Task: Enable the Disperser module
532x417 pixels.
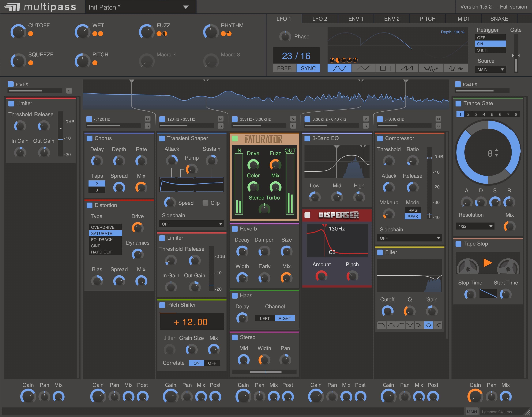Action: [308, 215]
